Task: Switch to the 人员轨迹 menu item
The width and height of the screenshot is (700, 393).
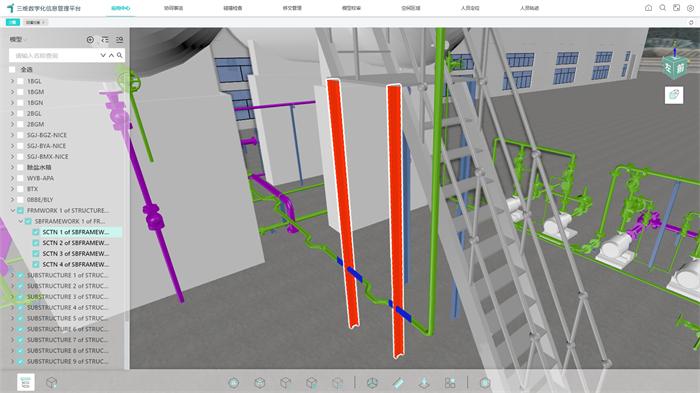Action: pyautogui.click(x=529, y=8)
